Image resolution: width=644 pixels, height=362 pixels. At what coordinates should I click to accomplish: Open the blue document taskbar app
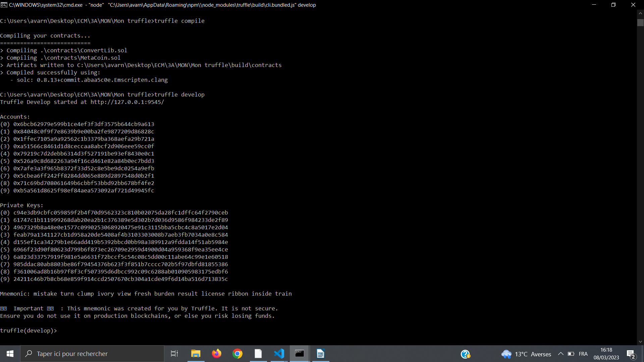(x=320, y=354)
